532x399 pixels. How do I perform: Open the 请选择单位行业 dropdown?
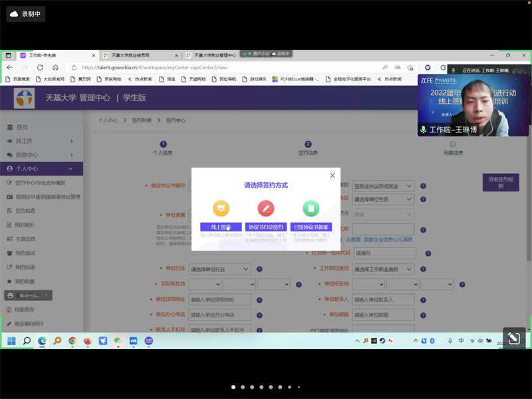(x=219, y=269)
